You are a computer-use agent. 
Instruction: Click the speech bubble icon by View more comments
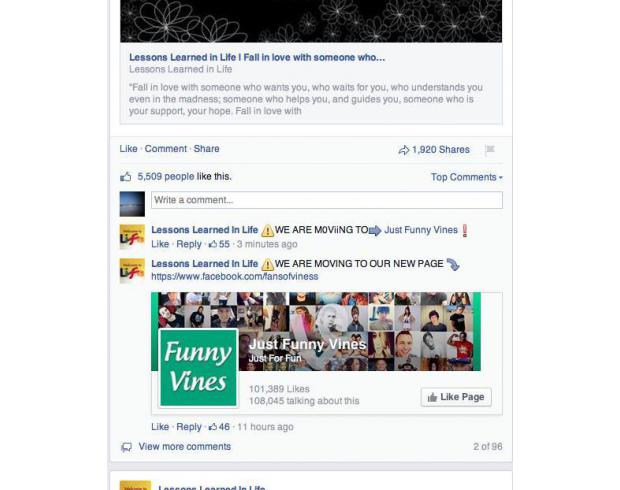click(127, 447)
